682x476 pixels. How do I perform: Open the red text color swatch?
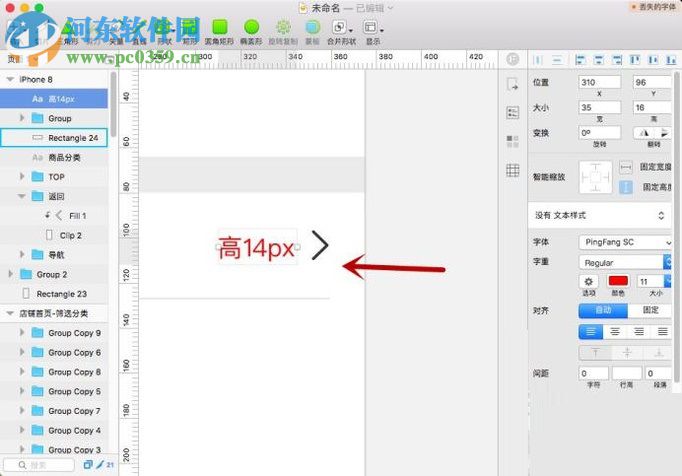[x=618, y=281]
